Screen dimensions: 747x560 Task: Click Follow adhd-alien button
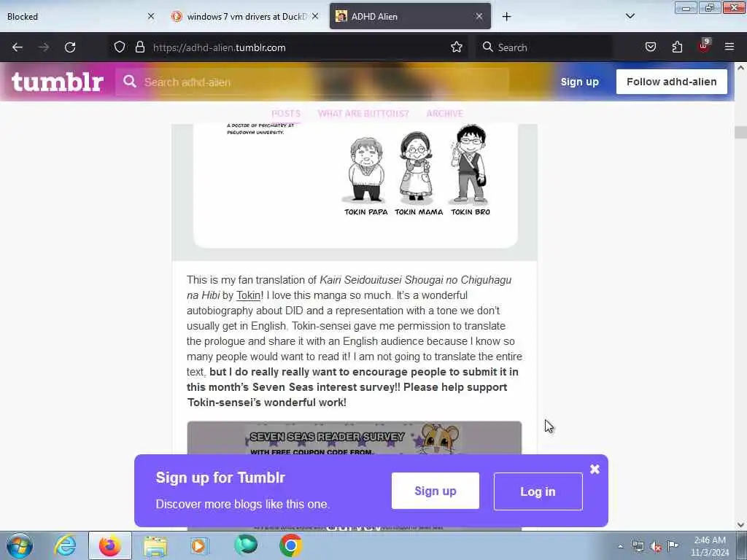(x=671, y=82)
